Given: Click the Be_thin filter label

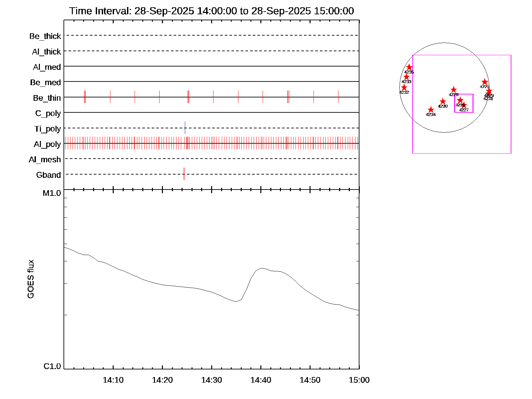Looking at the screenshot, I should [x=47, y=98].
